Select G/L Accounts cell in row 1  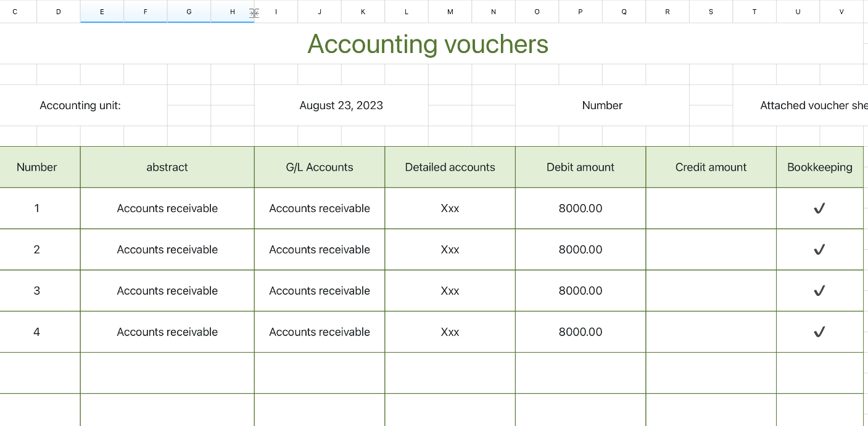[x=320, y=208]
